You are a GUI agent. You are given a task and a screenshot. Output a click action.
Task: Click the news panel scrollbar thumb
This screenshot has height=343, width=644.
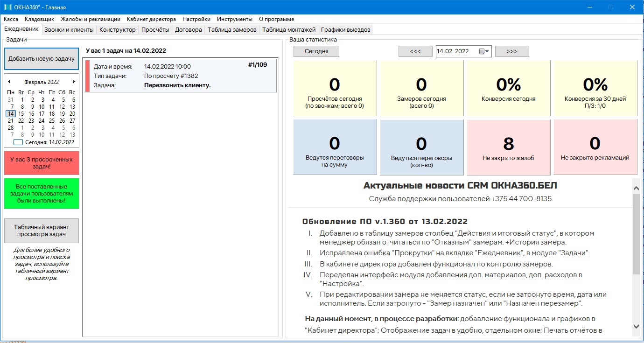click(636, 234)
